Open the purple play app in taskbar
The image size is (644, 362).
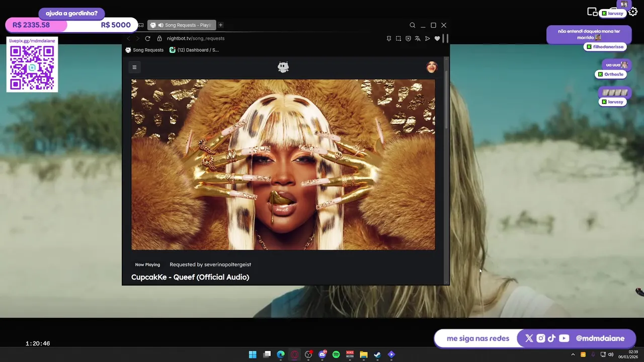tap(391, 354)
